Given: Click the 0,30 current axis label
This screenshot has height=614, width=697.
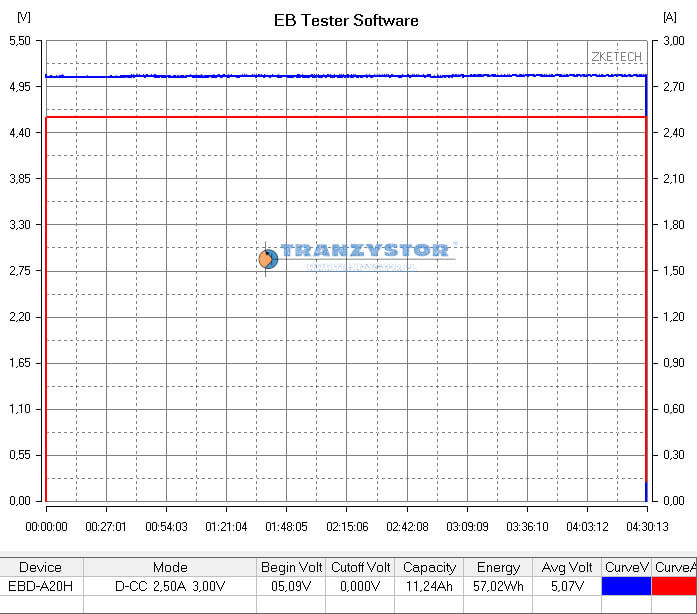Looking at the screenshot, I should (x=674, y=455).
